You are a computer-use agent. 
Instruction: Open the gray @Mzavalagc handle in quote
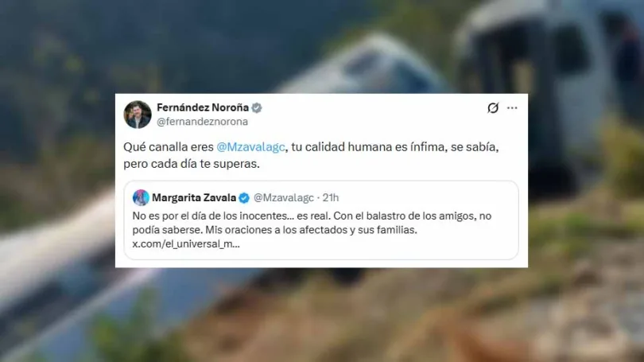[x=283, y=197]
